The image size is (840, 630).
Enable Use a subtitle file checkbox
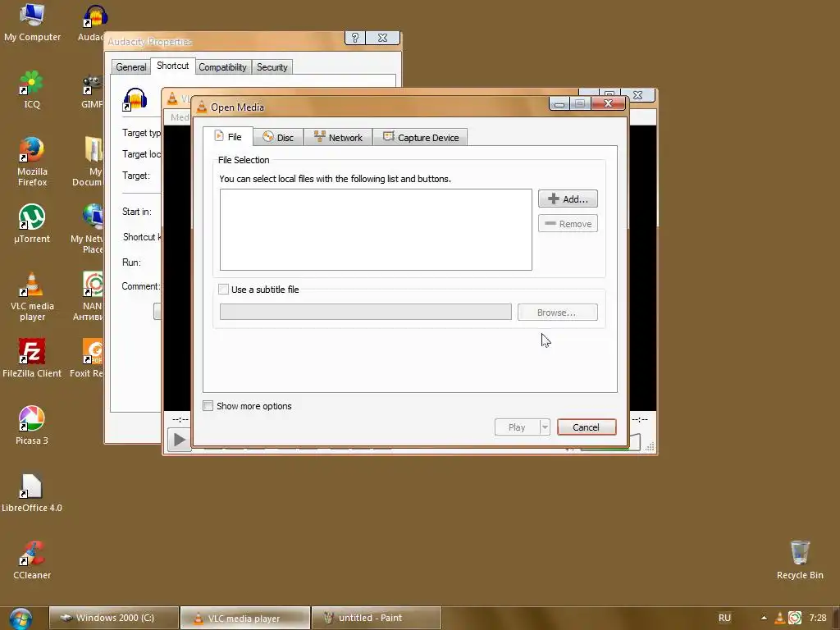coord(223,290)
